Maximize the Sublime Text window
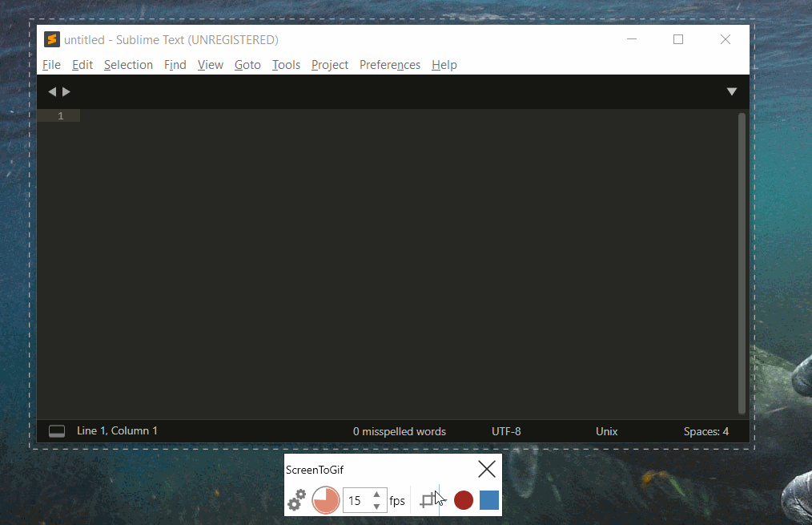This screenshot has height=525, width=812. coord(678,39)
